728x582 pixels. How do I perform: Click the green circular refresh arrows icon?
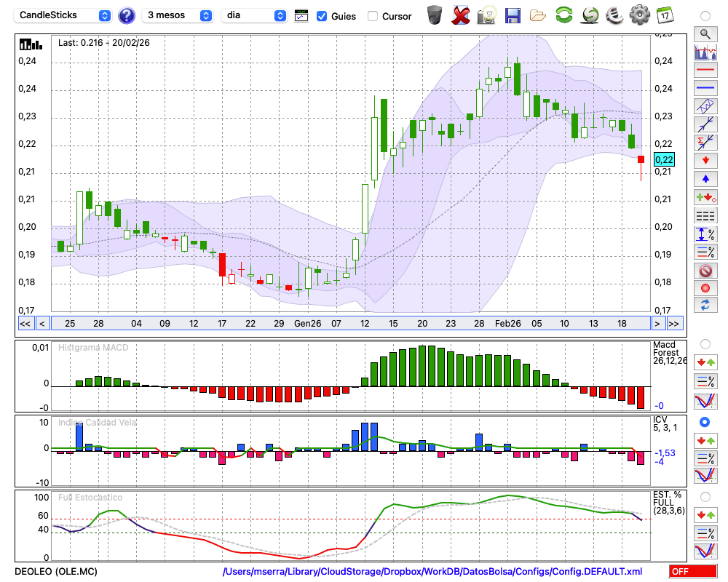[x=563, y=15]
